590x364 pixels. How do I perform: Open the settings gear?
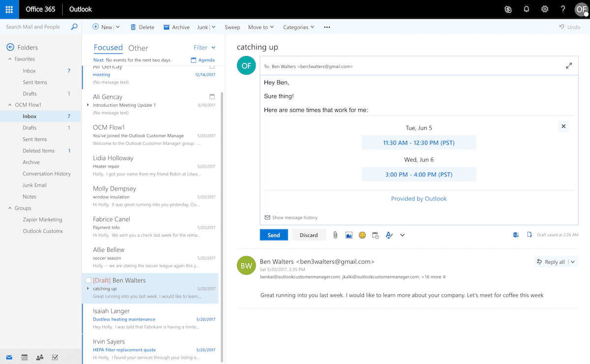545,9
